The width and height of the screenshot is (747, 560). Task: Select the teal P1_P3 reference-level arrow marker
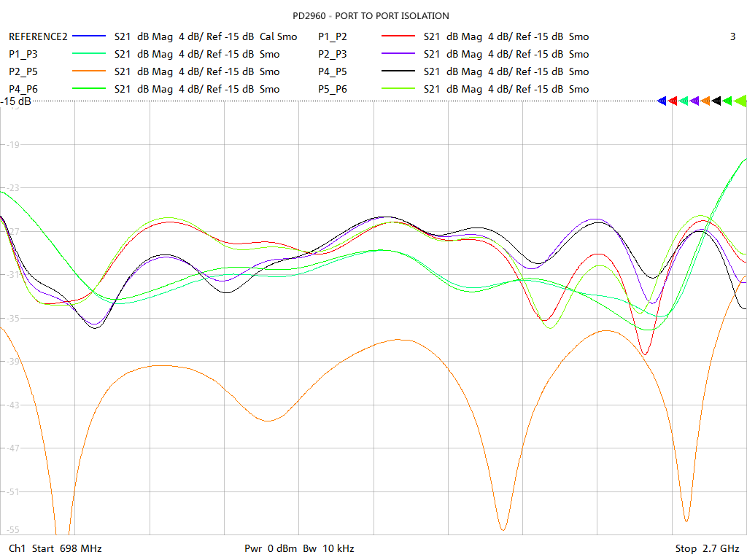pos(684,101)
